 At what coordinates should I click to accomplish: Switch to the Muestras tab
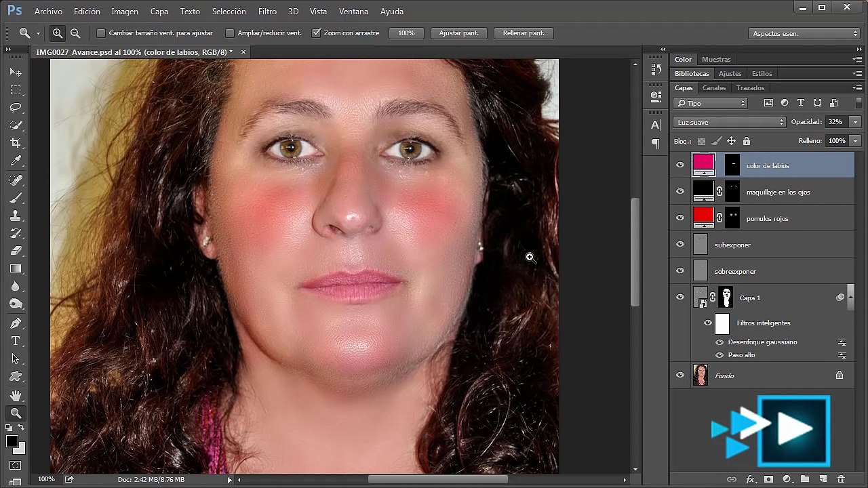[716, 60]
